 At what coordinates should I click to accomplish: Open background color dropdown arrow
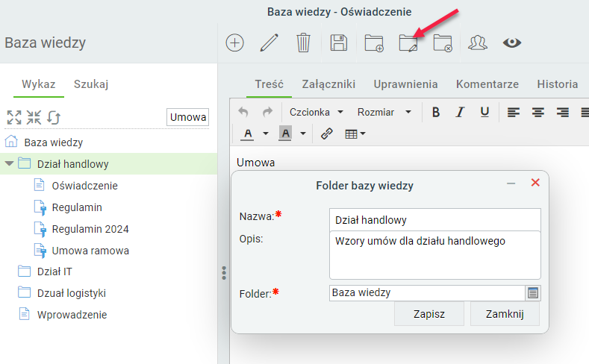point(303,134)
